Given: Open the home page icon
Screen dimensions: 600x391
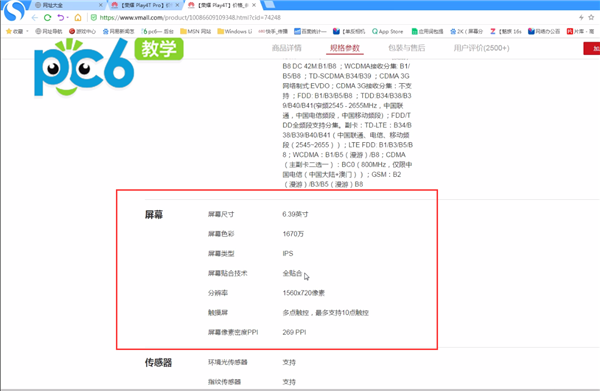Looking at the screenshot, I should point(78,18).
